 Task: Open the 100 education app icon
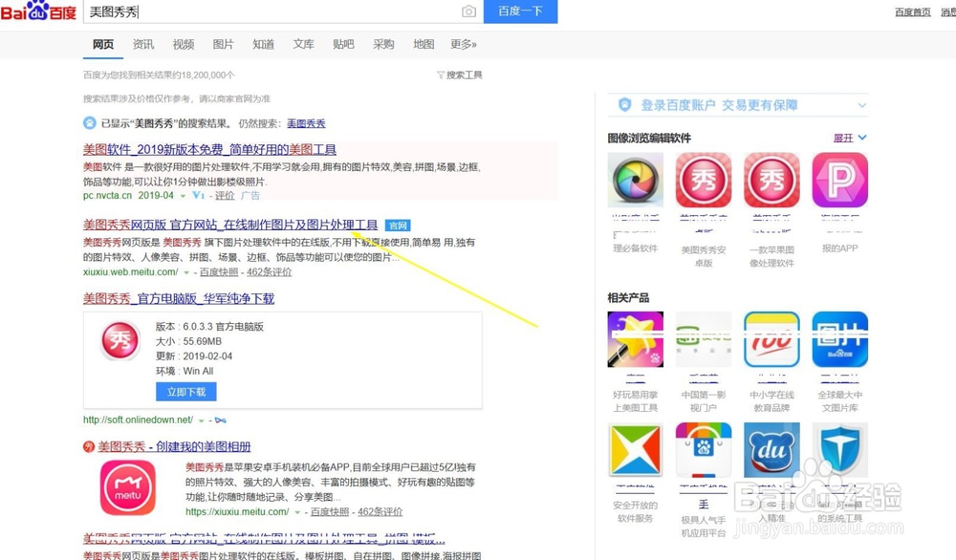771,339
